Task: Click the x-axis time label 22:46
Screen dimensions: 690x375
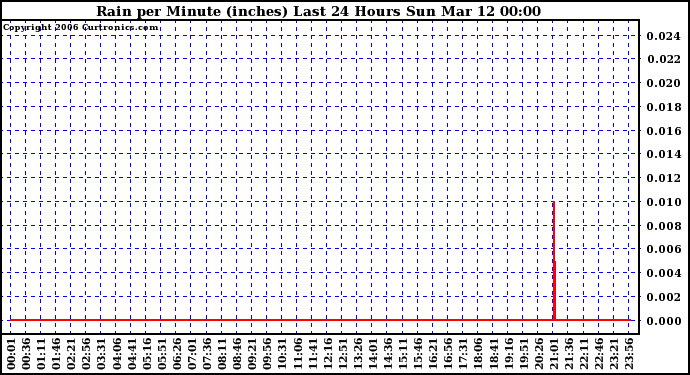Action: tap(599, 354)
